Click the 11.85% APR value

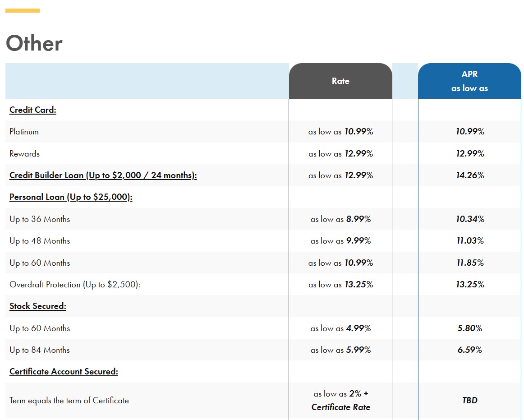coord(469,263)
